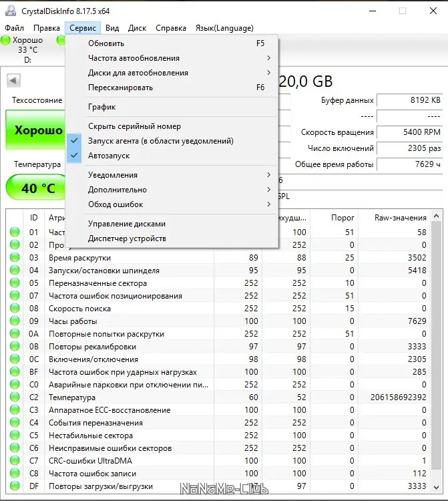Click status circle in row C5 Нестабильные сектора
This screenshot has height=501, width=448.
click(x=15, y=435)
